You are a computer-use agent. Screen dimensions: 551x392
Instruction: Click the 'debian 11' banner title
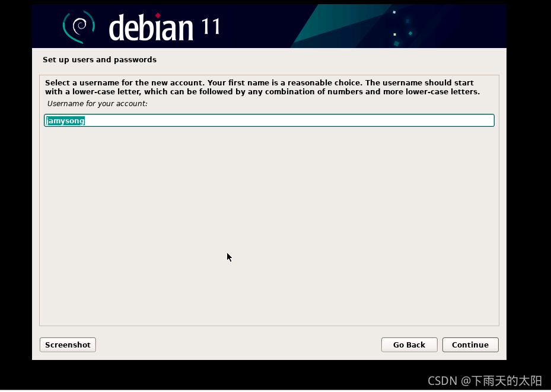[x=164, y=27]
